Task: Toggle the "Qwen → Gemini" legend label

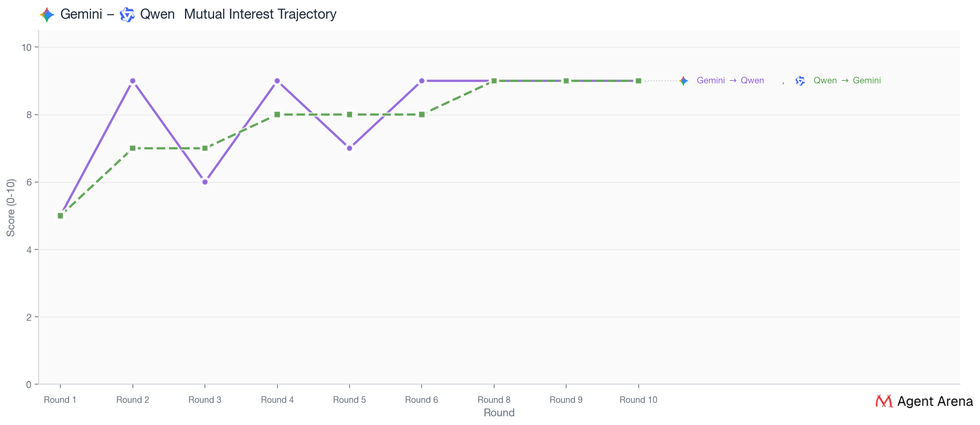Action: (847, 81)
